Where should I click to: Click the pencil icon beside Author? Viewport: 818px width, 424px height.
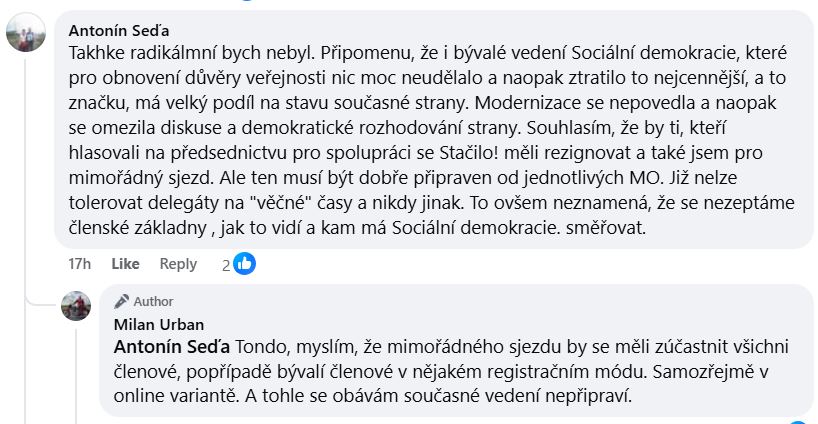click(x=121, y=301)
